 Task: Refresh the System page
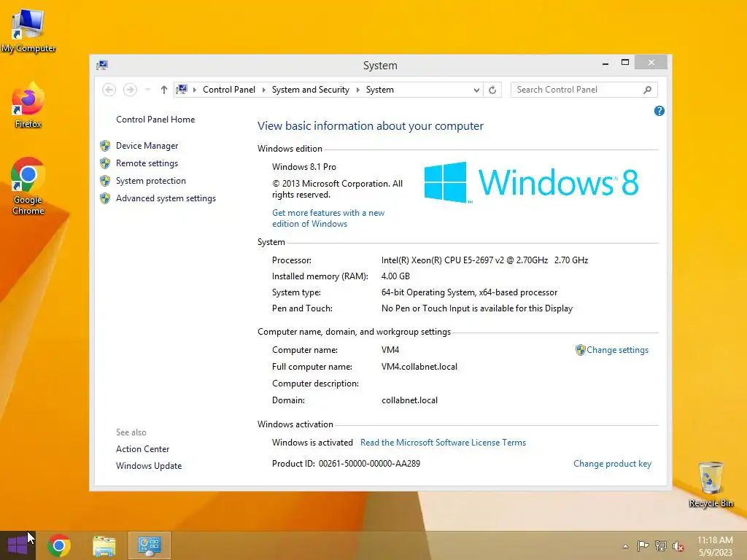point(492,90)
